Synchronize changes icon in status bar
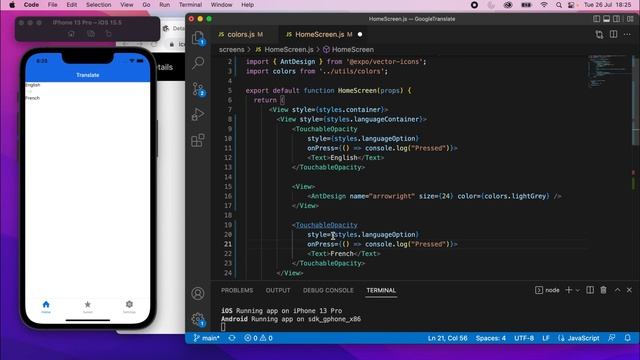 point(232,338)
